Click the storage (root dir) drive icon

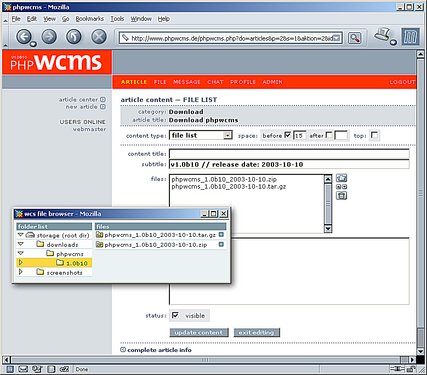point(30,235)
